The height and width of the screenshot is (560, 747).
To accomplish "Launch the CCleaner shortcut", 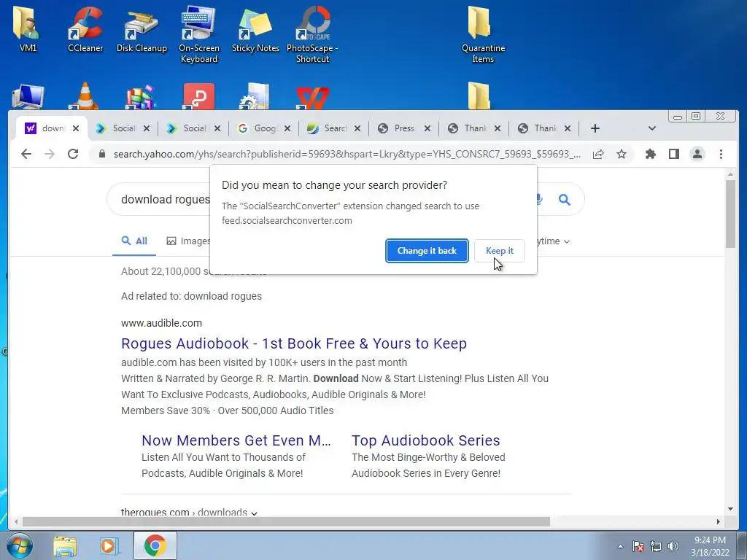I will click(85, 28).
